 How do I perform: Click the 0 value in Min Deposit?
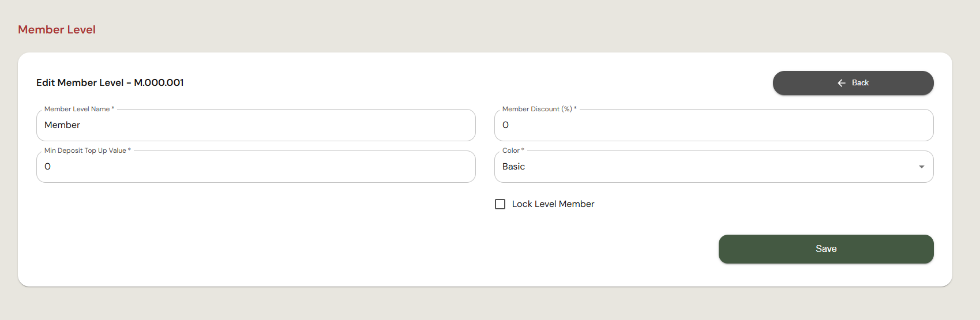(48, 167)
